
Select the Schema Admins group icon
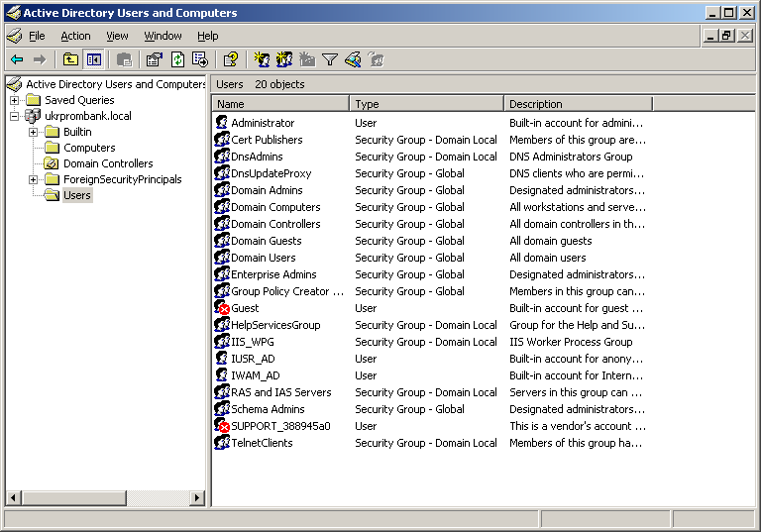[x=222, y=409]
